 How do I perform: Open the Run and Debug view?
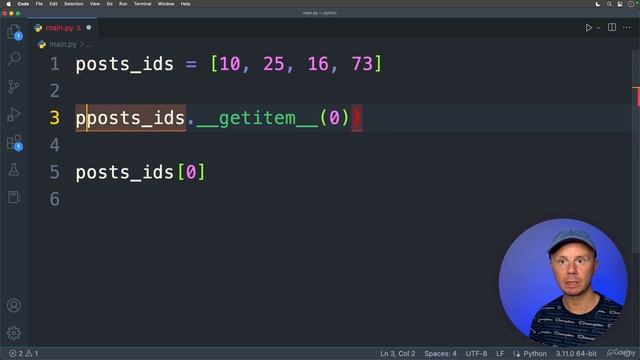(14, 114)
